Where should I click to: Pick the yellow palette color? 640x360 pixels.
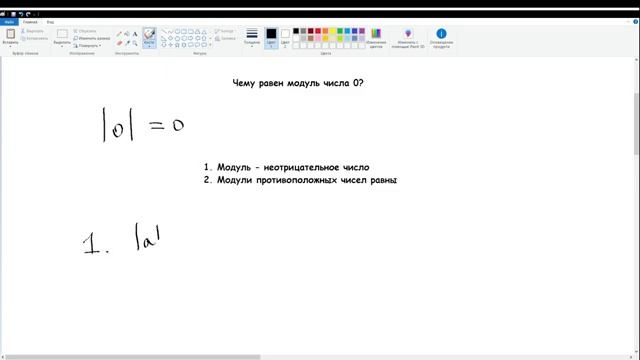point(333,31)
